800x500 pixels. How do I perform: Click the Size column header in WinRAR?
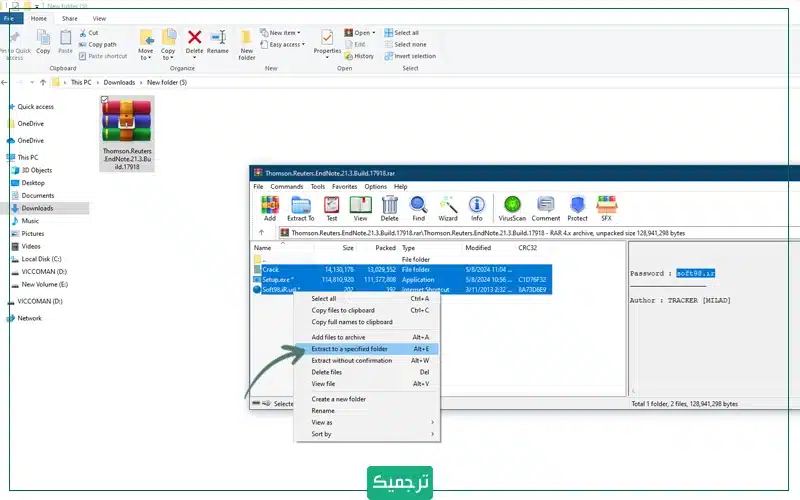pyautogui.click(x=348, y=248)
